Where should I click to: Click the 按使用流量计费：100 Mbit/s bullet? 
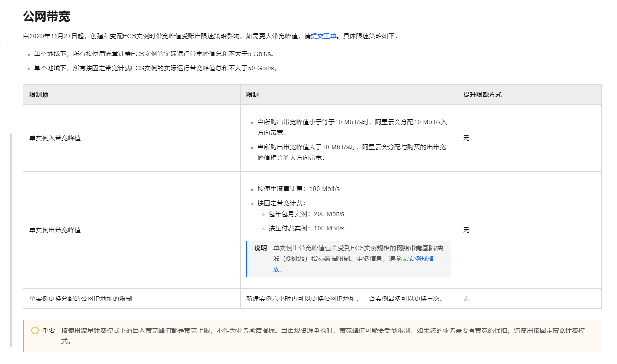(x=298, y=189)
